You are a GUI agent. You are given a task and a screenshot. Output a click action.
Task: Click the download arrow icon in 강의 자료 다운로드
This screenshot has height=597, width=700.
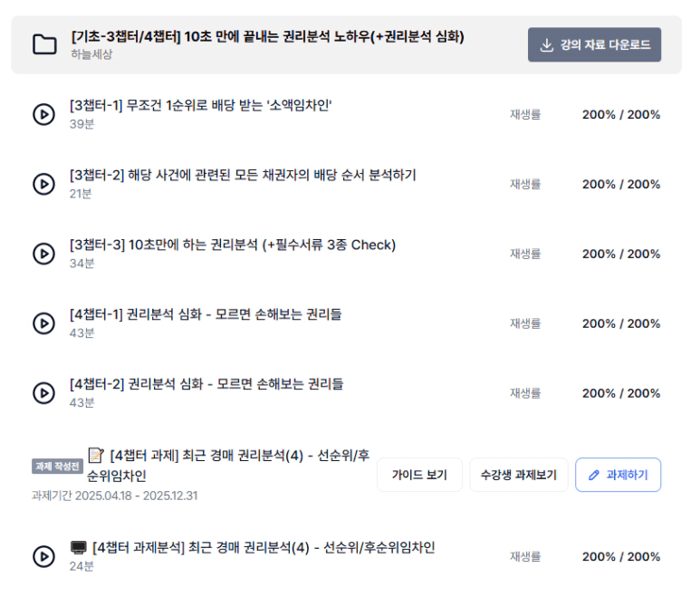[546, 44]
